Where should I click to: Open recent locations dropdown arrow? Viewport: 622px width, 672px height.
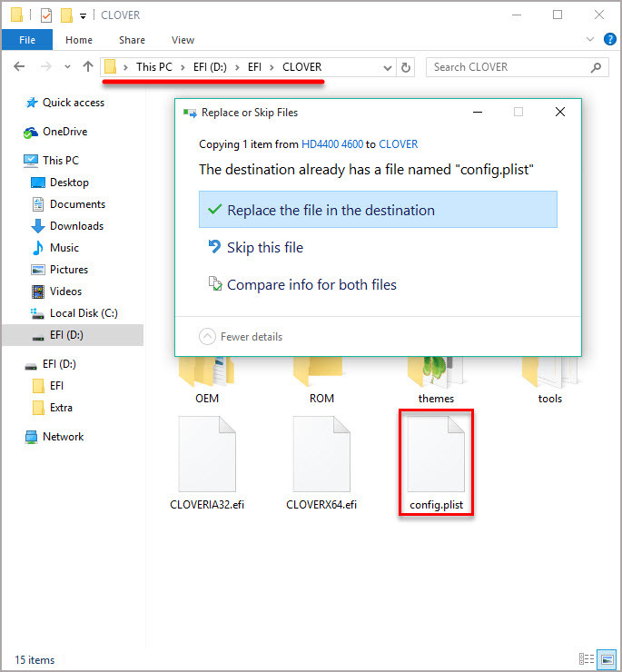(67, 67)
